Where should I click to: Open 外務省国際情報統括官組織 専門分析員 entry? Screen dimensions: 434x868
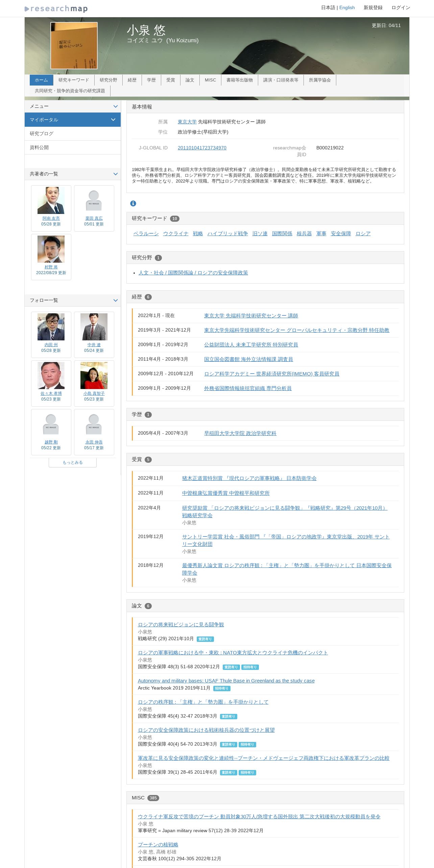pos(248,388)
